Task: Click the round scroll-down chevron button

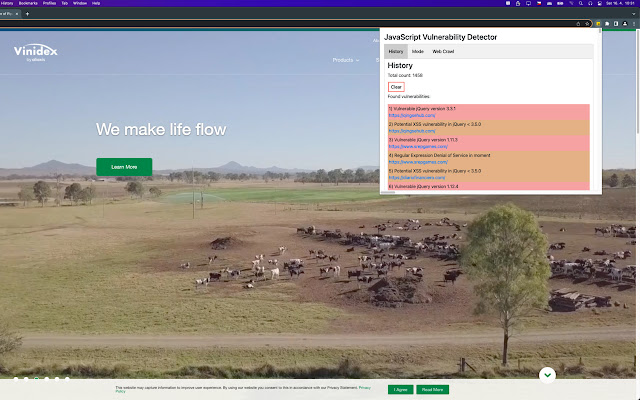Action: (x=547, y=375)
